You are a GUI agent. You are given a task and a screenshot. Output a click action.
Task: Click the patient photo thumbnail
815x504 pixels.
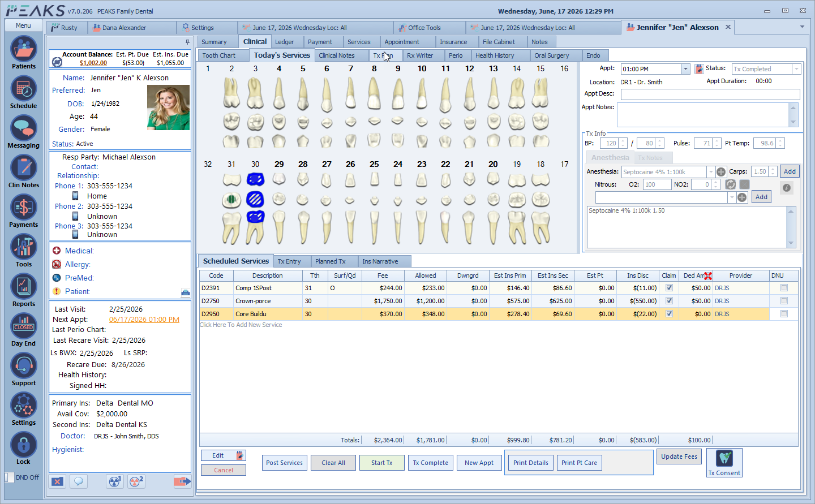pyautogui.click(x=168, y=107)
